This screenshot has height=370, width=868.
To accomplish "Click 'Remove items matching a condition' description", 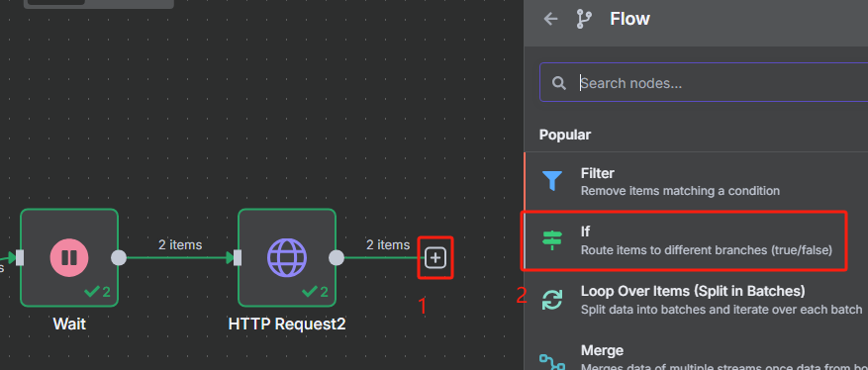I will [680, 191].
